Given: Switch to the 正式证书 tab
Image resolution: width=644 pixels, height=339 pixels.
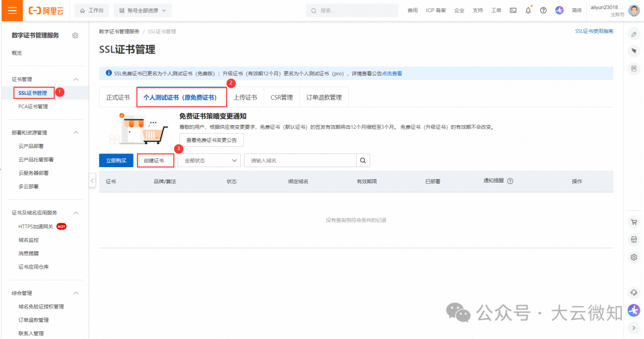Looking at the screenshot, I should point(118,97).
